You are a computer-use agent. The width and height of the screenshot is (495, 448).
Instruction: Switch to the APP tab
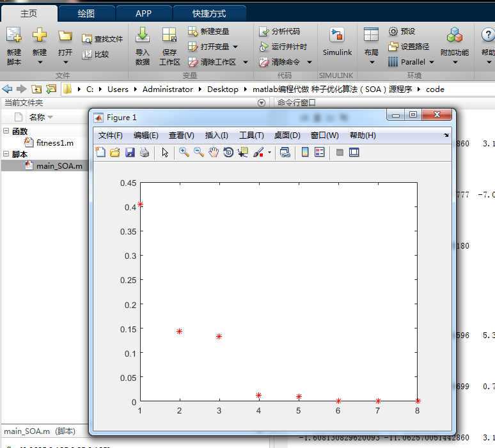pos(144,13)
